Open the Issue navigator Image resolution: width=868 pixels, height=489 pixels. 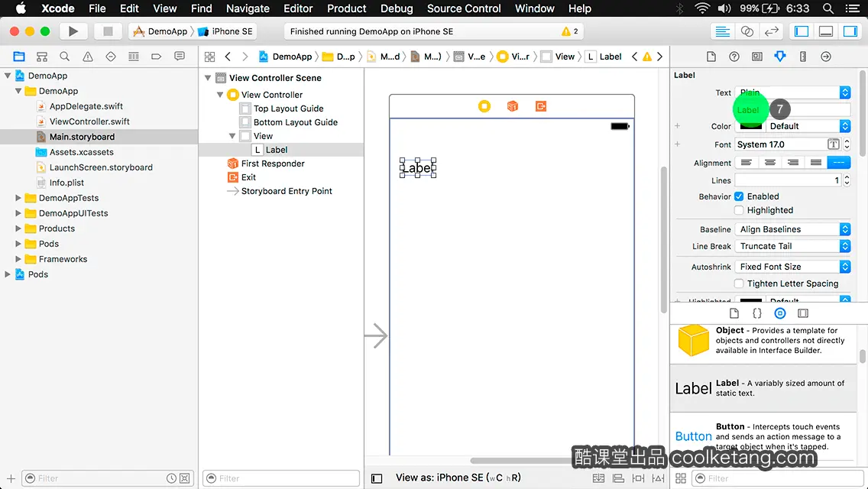(x=87, y=57)
